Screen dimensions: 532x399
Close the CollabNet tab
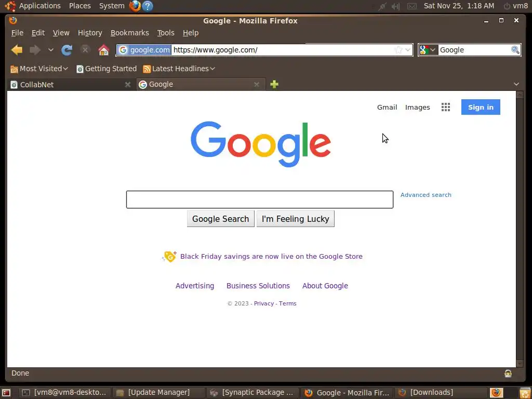click(x=128, y=85)
